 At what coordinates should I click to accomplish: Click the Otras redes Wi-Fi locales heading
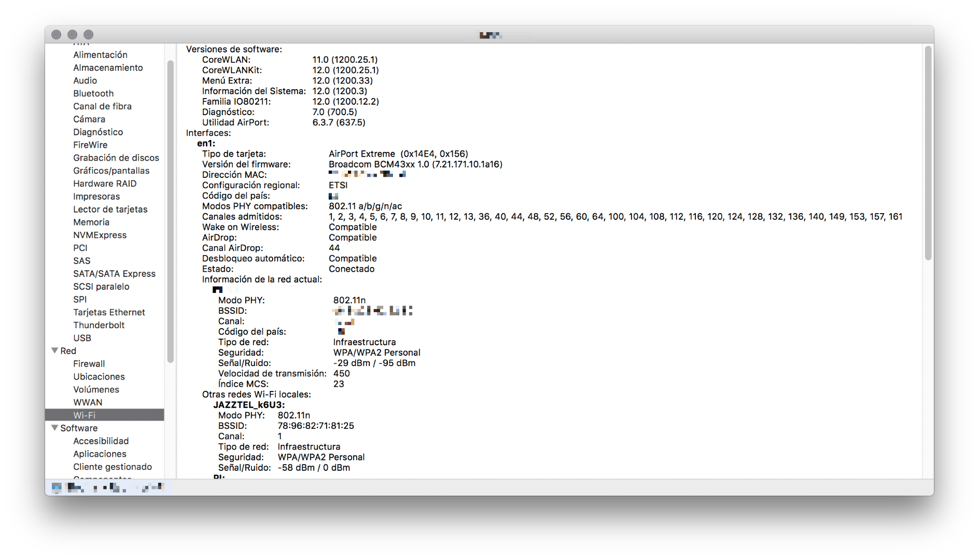pos(256,395)
